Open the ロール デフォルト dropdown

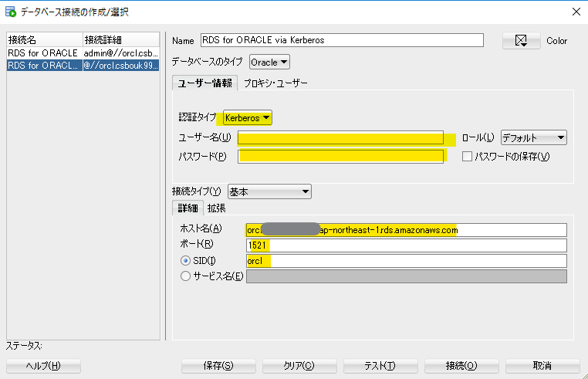pyautogui.click(x=533, y=137)
